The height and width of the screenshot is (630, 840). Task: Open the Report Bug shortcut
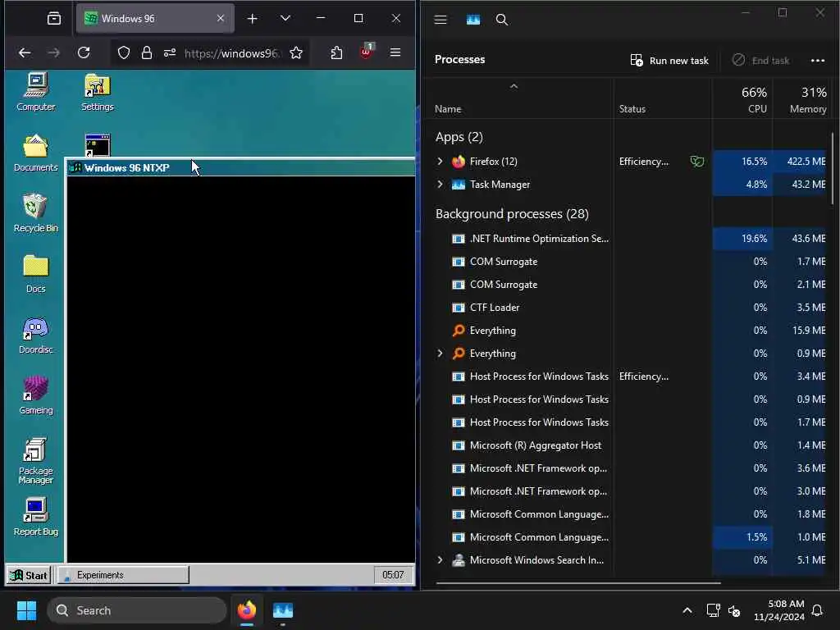coord(36,517)
